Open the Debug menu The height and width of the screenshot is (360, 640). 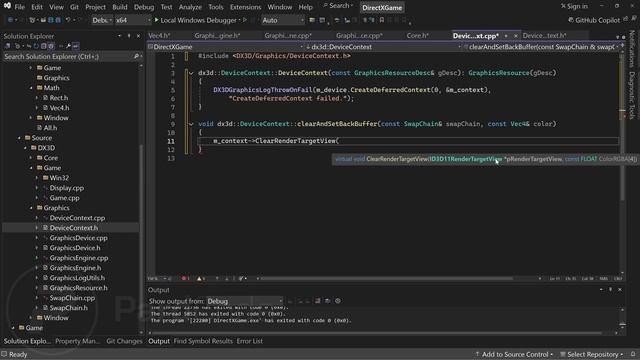(x=144, y=7)
